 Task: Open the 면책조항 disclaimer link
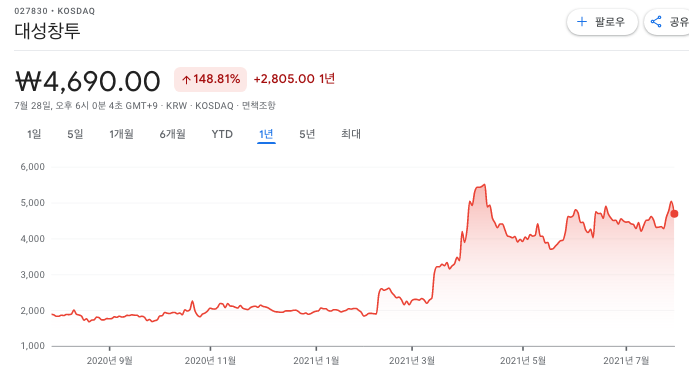258,105
